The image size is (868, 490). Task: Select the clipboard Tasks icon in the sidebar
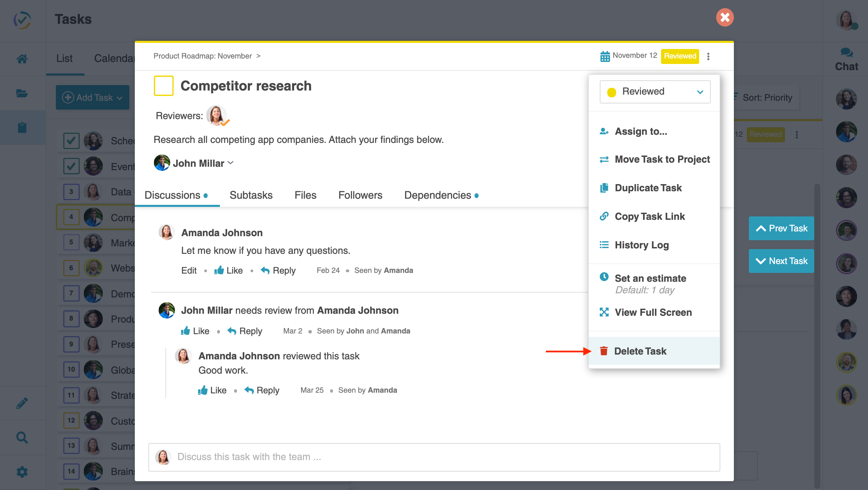click(22, 127)
